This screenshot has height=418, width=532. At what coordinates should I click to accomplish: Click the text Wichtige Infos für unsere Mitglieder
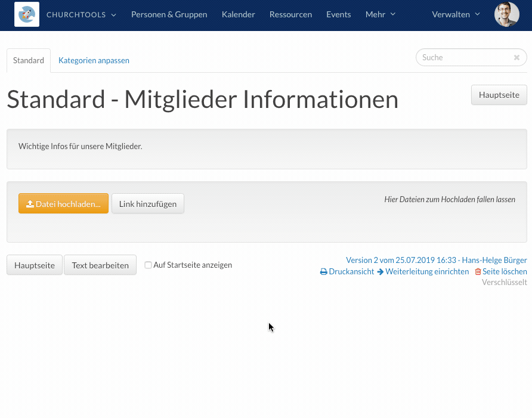click(80, 146)
